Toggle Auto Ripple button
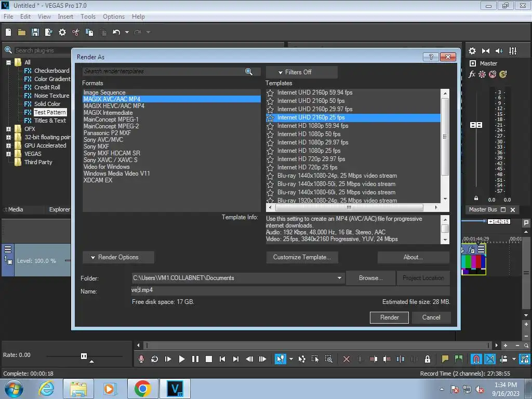 tap(503, 359)
